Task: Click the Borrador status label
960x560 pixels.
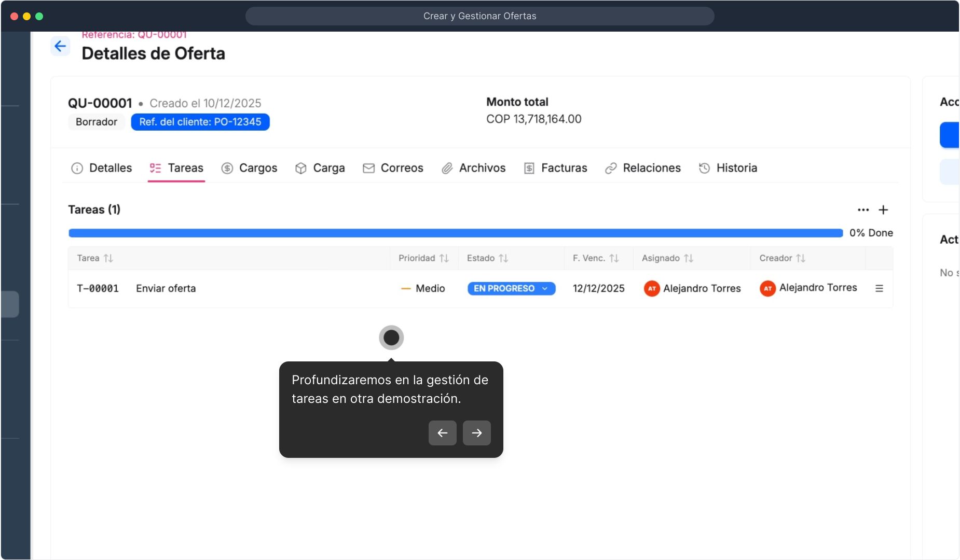Action: [x=97, y=122]
